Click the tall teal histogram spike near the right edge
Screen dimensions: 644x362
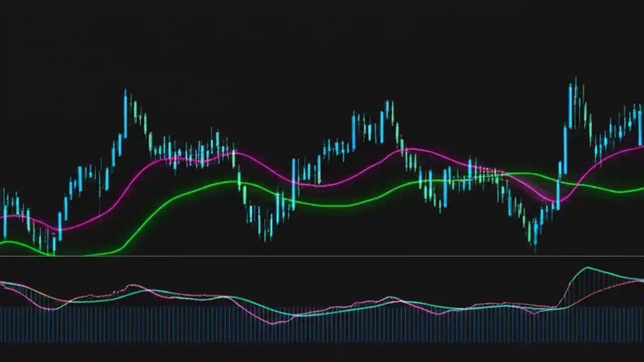tap(588, 282)
